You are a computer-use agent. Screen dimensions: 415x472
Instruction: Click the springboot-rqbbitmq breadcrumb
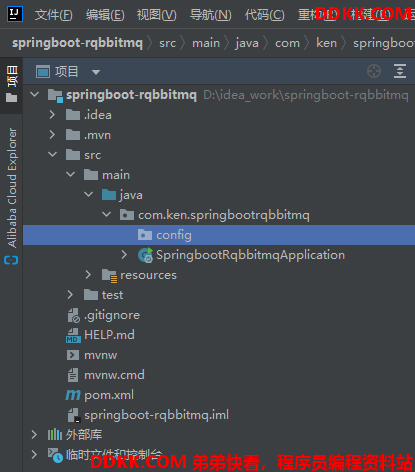(77, 43)
